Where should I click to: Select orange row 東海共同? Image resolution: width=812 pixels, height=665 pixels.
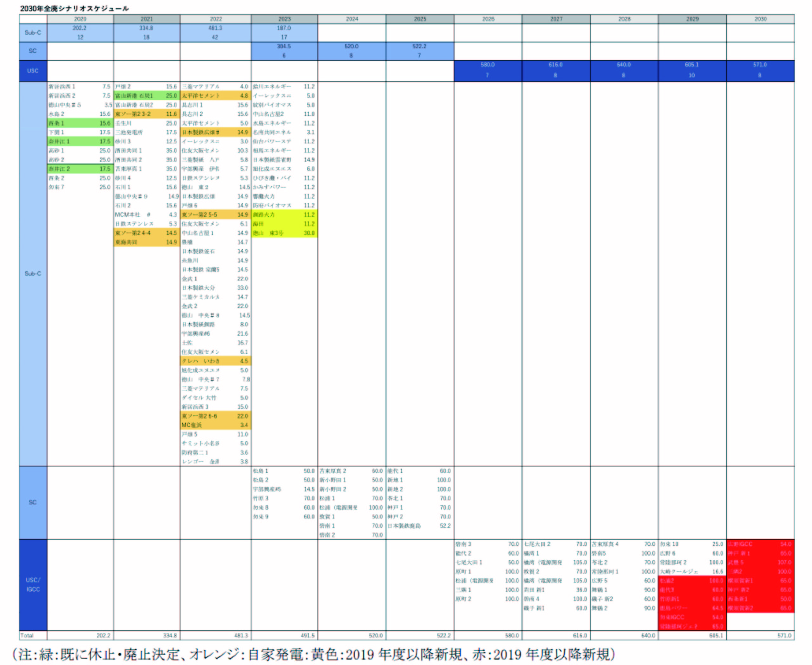click(x=147, y=242)
